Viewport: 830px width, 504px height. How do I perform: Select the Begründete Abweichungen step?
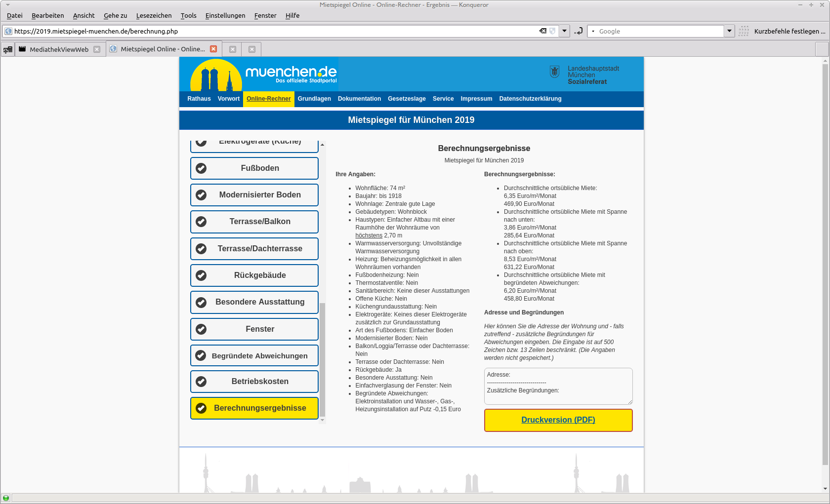pyautogui.click(x=254, y=355)
